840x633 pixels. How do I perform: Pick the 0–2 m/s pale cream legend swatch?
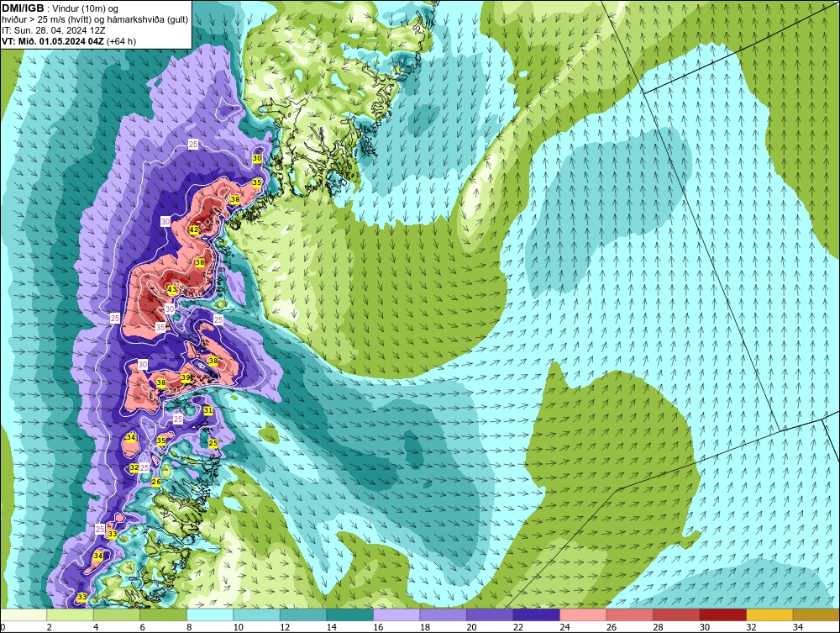[x=24, y=615]
